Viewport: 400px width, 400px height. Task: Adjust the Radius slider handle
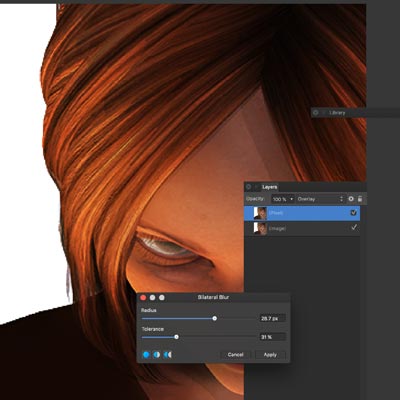coord(215,318)
